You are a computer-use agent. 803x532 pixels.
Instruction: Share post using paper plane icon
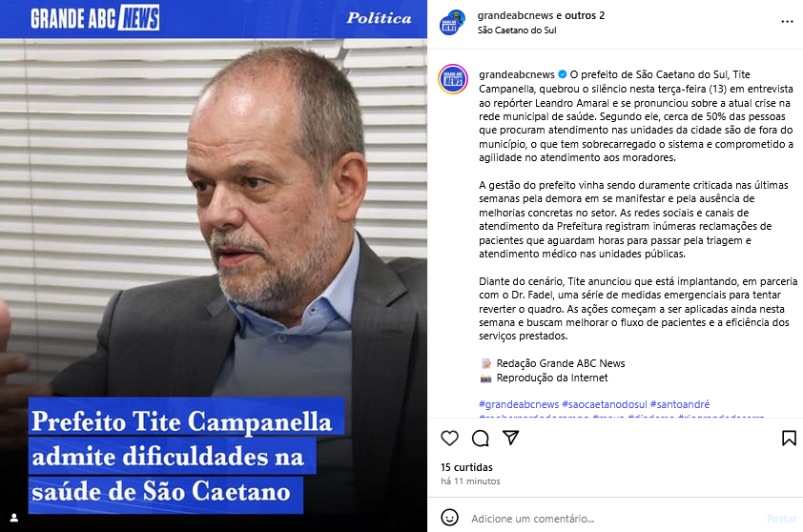click(510, 438)
